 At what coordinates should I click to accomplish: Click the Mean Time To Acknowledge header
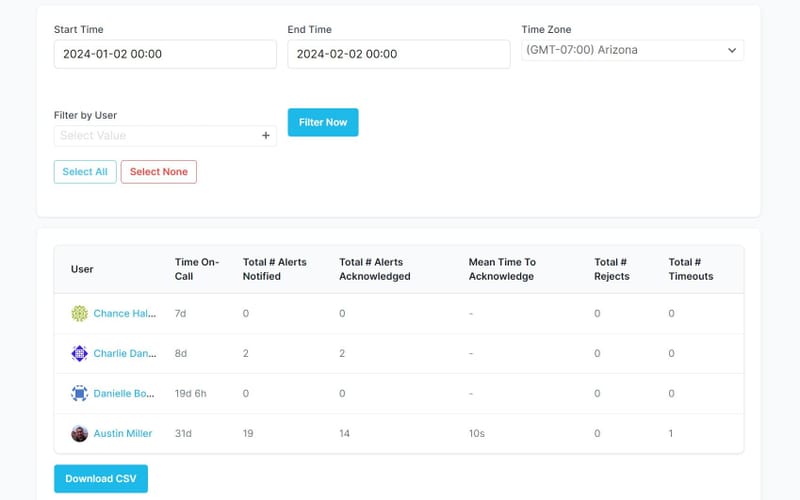(502, 269)
